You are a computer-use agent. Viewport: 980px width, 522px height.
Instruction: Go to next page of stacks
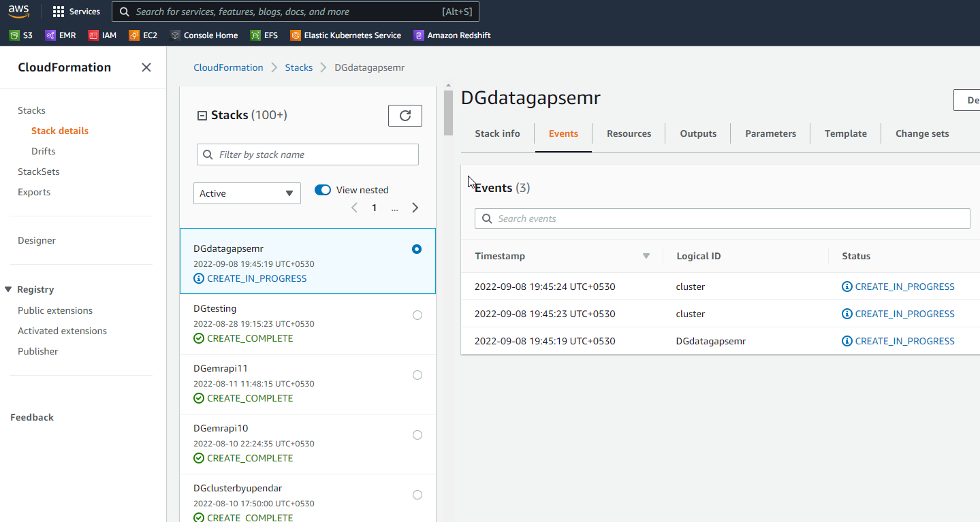(415, 208)
